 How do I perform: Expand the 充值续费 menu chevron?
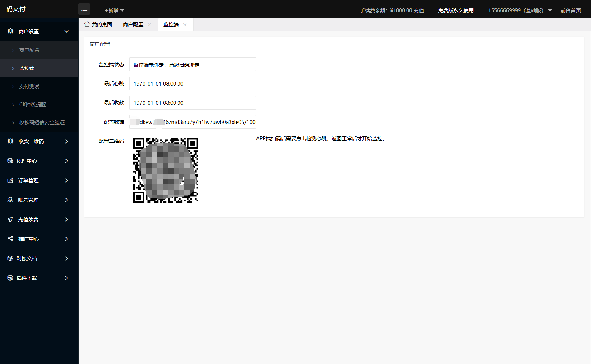[67, 219]
